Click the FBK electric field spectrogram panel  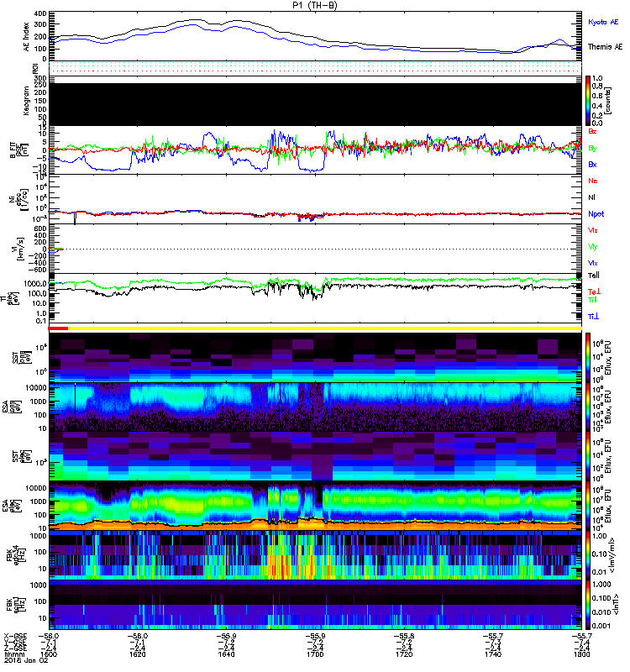point(315,555)
